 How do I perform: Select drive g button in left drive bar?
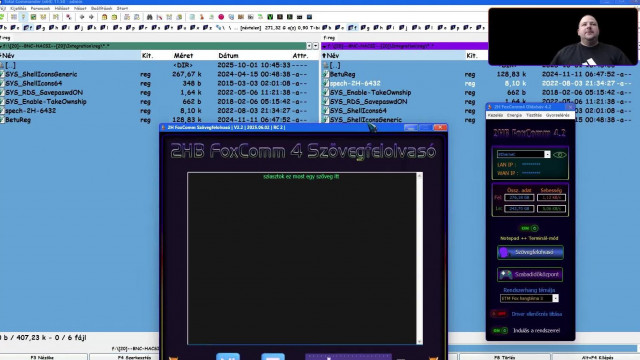click(40, 28)
